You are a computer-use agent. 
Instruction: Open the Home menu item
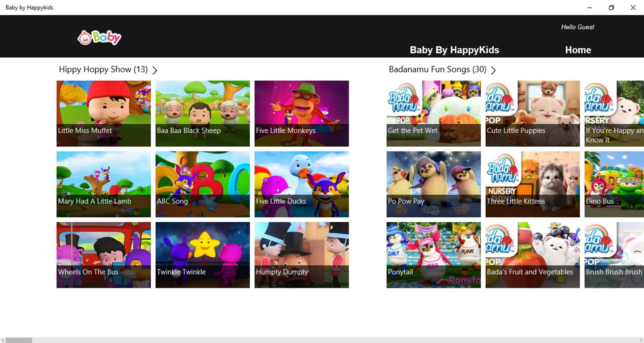click(578, 50)
